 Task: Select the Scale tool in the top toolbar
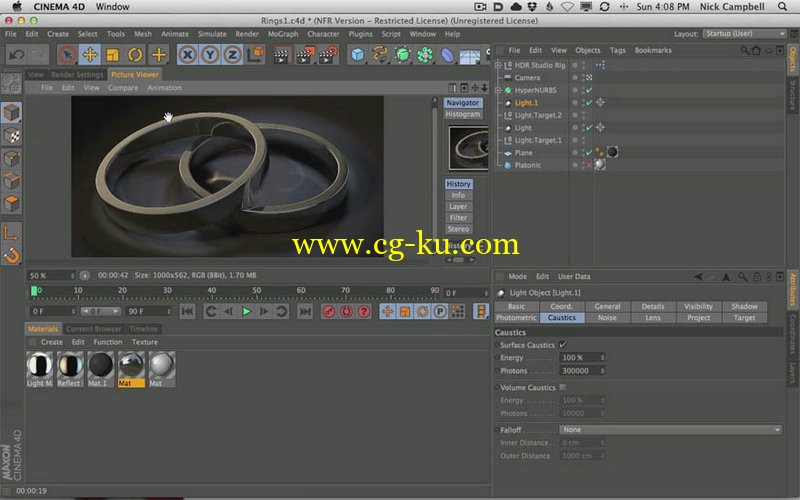click(112, 55)
